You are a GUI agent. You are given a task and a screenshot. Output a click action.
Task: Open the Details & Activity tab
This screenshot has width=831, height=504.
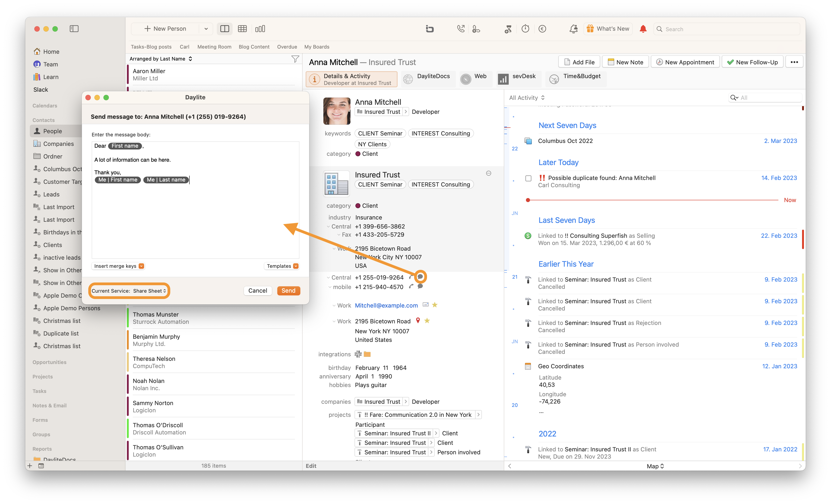(x=351, y=79)
